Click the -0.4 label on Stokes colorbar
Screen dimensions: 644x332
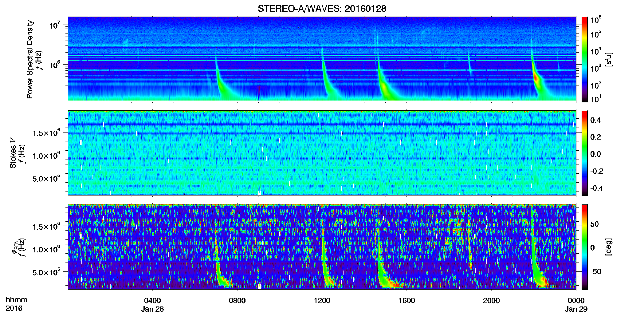(597, 188)
